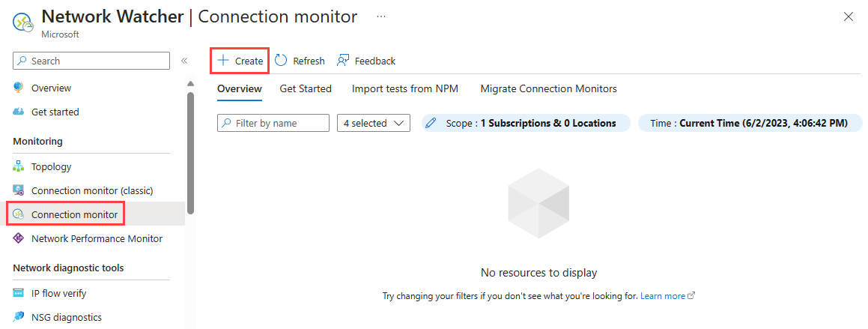
Task: Expand the 4 selected dropdown
Action: pyautogui.click(x=374, y=123)
